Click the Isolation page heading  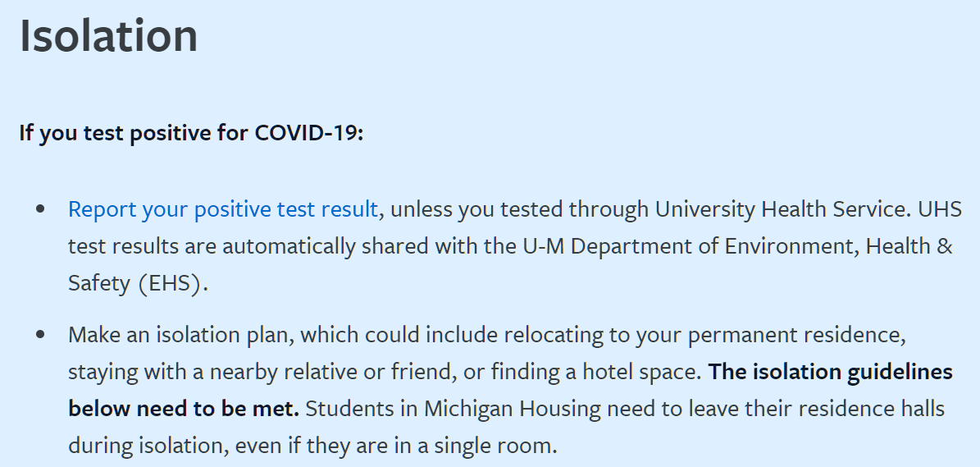click(x=109, y=35)
